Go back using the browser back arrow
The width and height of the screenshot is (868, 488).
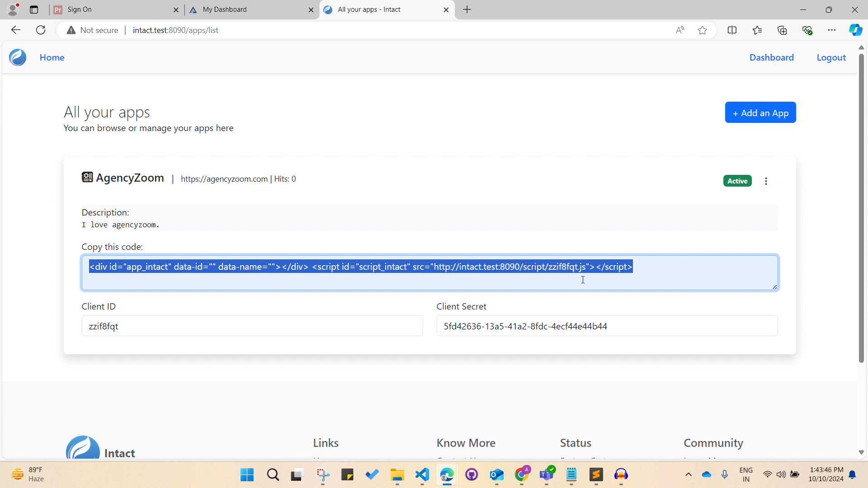(16, 30)
